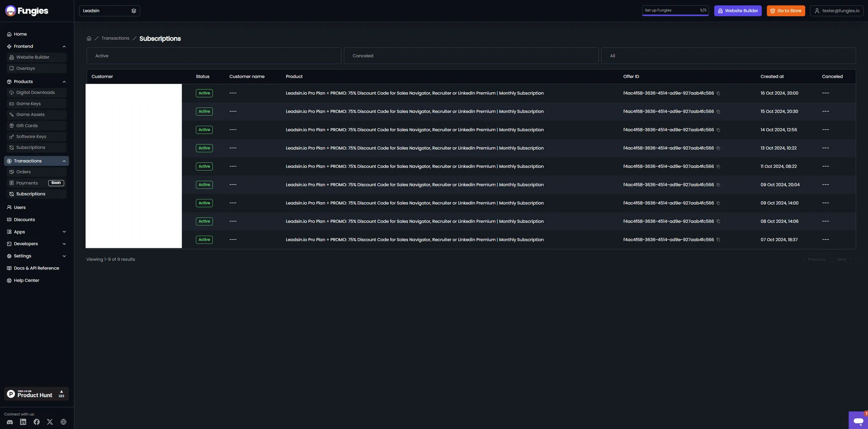Collapse the Frontend section
The height and width of the screenshot is (429, 868).
[x=64, y=47]
